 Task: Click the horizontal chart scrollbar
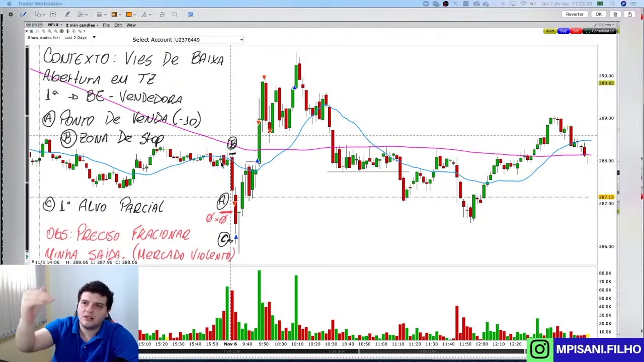pyautogui.click(x=332, y=350)
